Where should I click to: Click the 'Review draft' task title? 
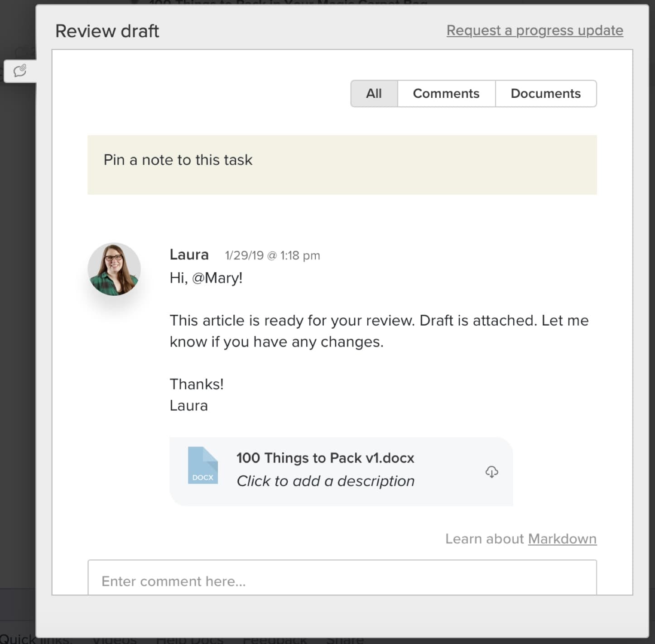tap(107, 31)
